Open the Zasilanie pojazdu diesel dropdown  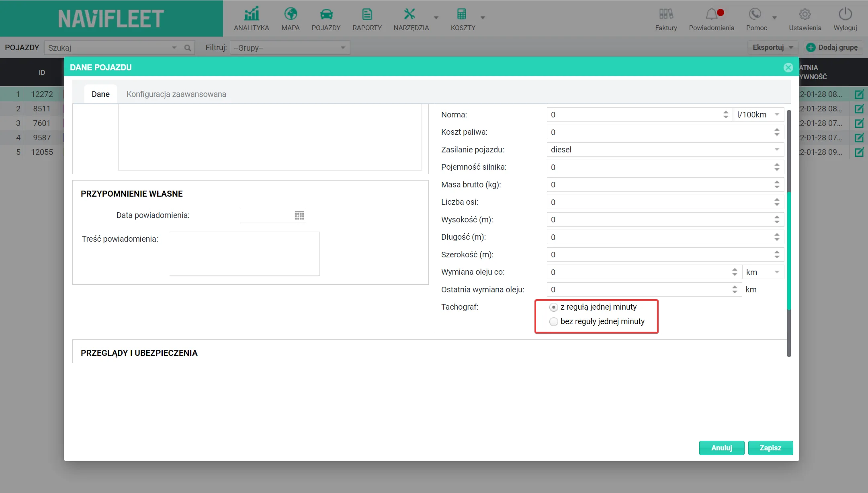click(665, 150)
